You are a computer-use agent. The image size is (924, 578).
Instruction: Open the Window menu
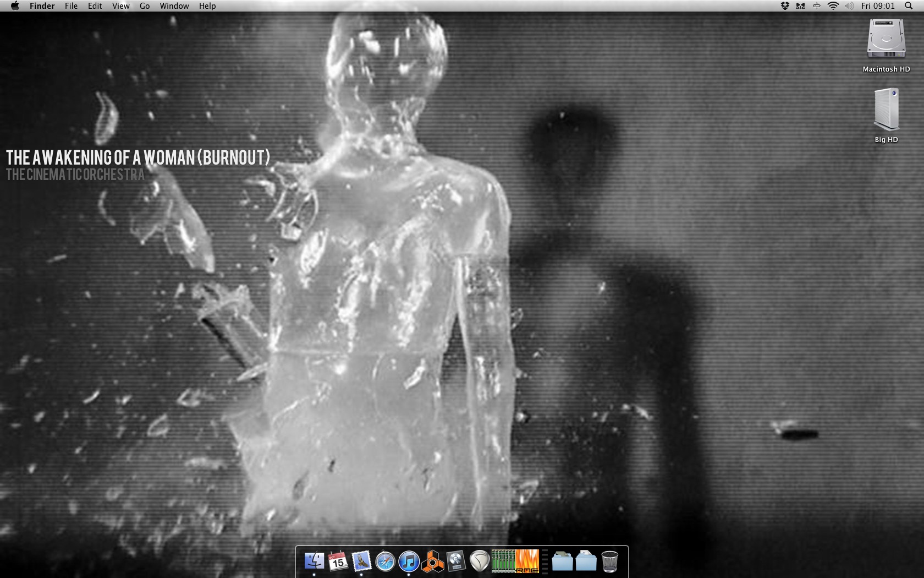coord(174,6)
